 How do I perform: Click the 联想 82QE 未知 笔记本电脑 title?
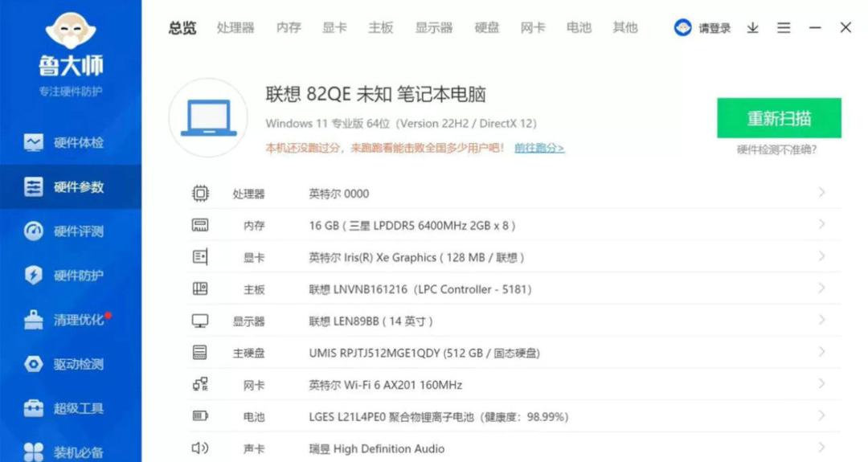pos(375,94)
